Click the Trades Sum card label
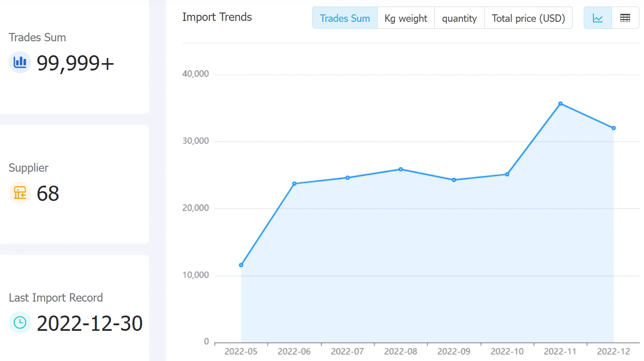Image resolution: width=644 pixels, height=361 pixels. pos(37,38)
